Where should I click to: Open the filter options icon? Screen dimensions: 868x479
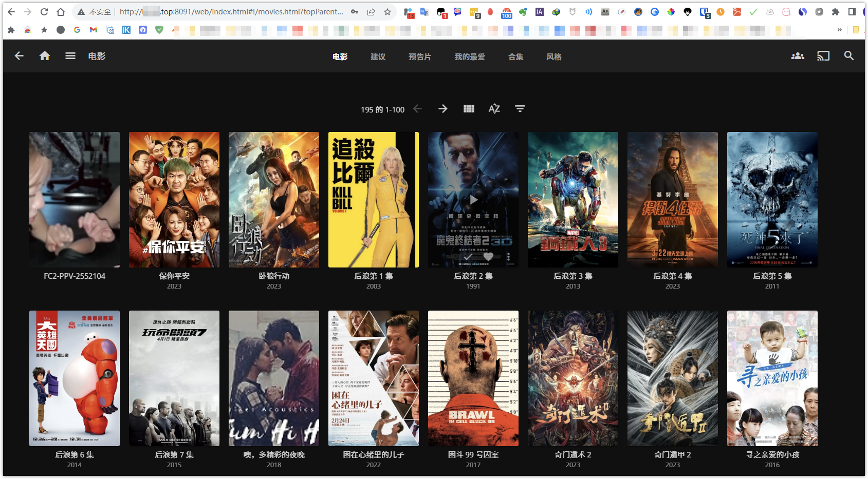tap(520, 109)
